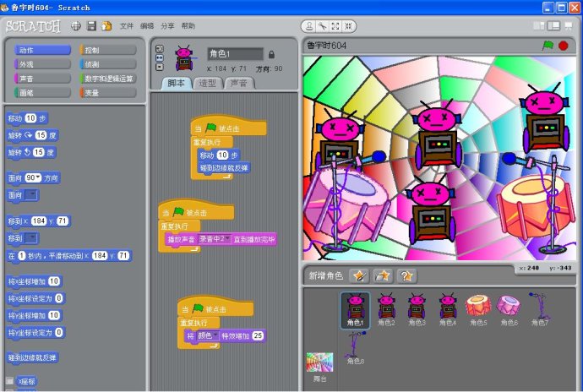Select the stamp duplicate tool
This screenshot has width=583, height=392.
[x=311, y=26]
